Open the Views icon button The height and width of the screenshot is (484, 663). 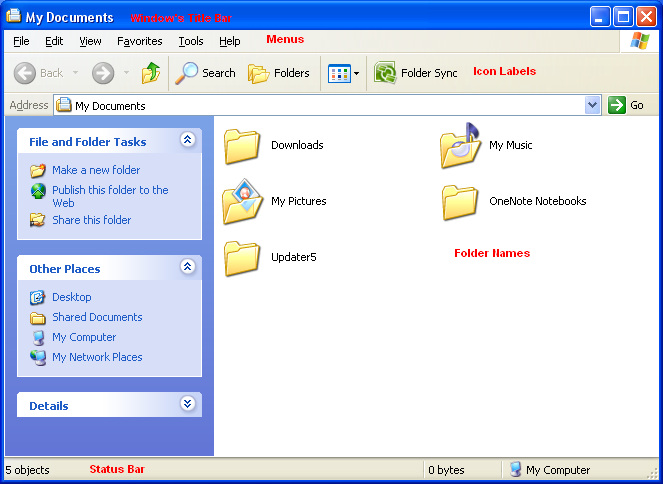pyautogui.click(x=339, y=74)
